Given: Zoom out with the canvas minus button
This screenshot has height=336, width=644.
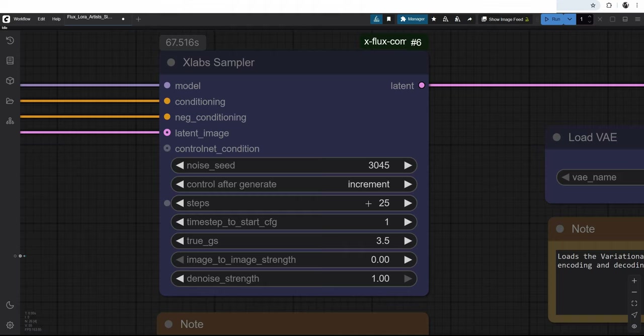Looking at the screenshot, I should [634, 292].
